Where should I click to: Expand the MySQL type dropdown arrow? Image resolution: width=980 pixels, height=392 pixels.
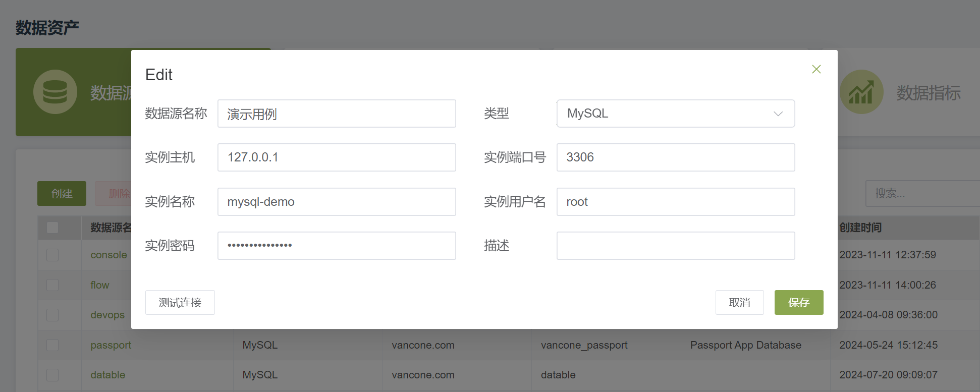tap(778, 114)
